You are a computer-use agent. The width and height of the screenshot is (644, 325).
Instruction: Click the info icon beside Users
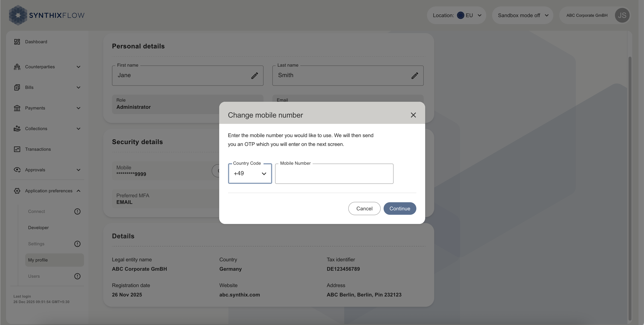click(x=77, y=276)
